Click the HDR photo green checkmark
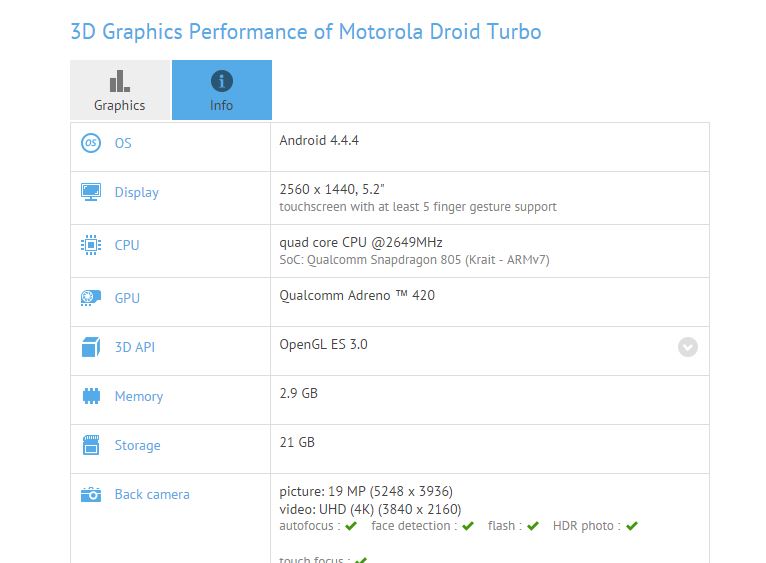The image size is (766, 563). 632,526
